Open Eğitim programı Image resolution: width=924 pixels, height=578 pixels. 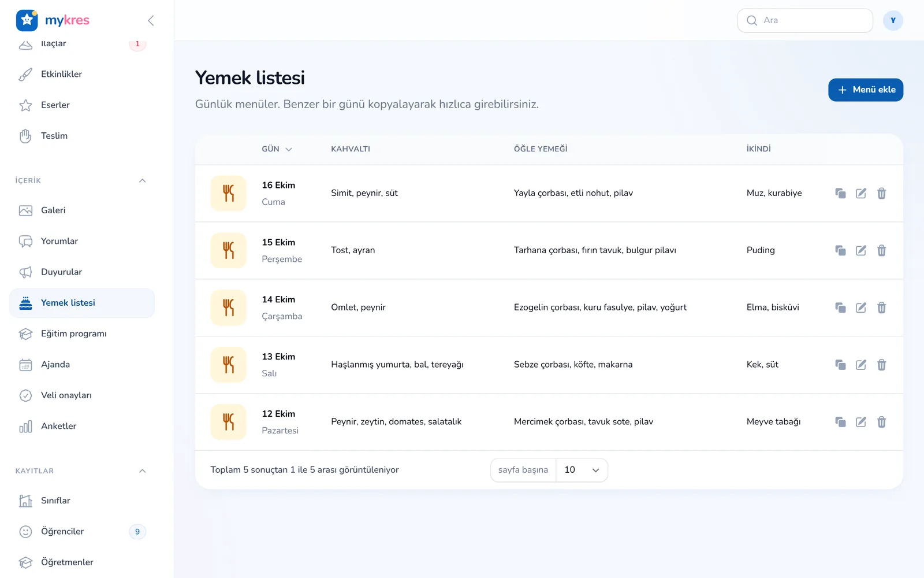pyautogui.click(x=82, y=334)
